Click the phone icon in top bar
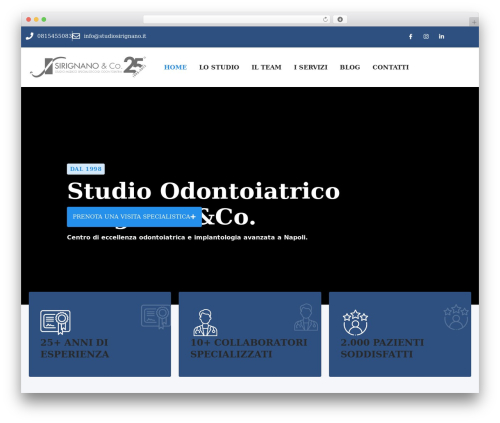This screenshot has width=500, height=423. (x=29, y=36)
